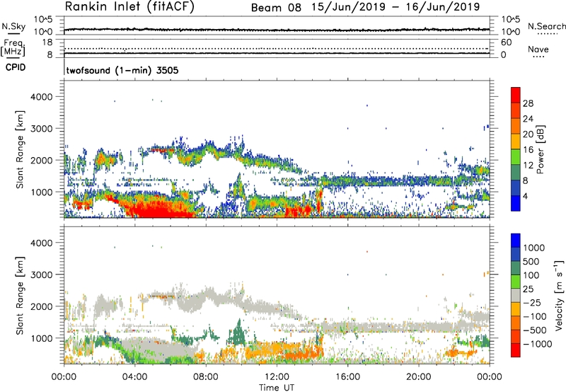Click the '4' tick on Power colorbar
This screenshot has width=566, height=392.
[x=526, y=197]
